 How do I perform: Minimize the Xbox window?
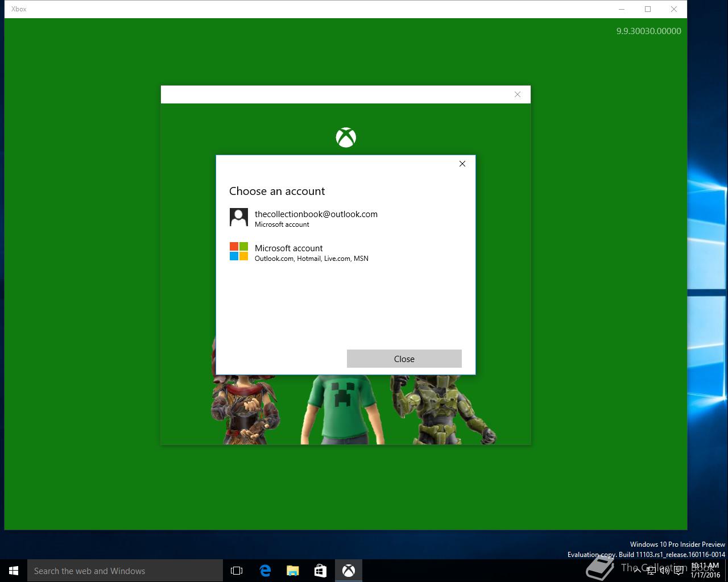click(x=622, y=9)
